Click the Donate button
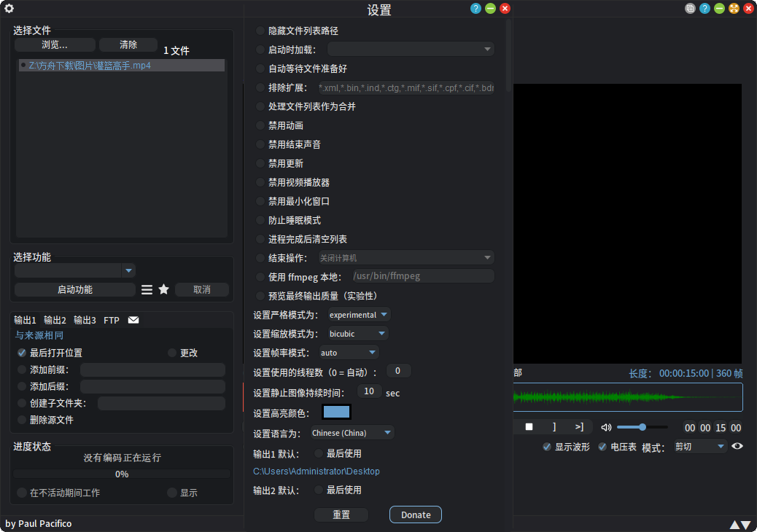 (x=415, y=515)
